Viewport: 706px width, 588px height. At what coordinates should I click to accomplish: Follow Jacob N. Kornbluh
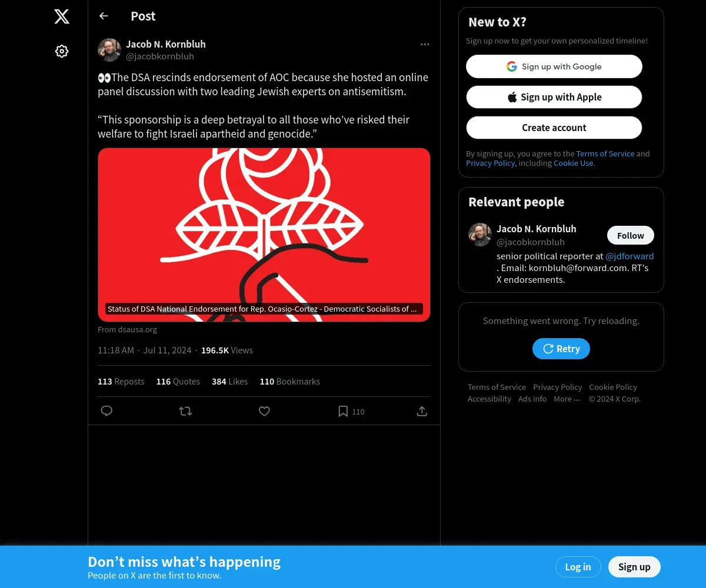[631, 235]
